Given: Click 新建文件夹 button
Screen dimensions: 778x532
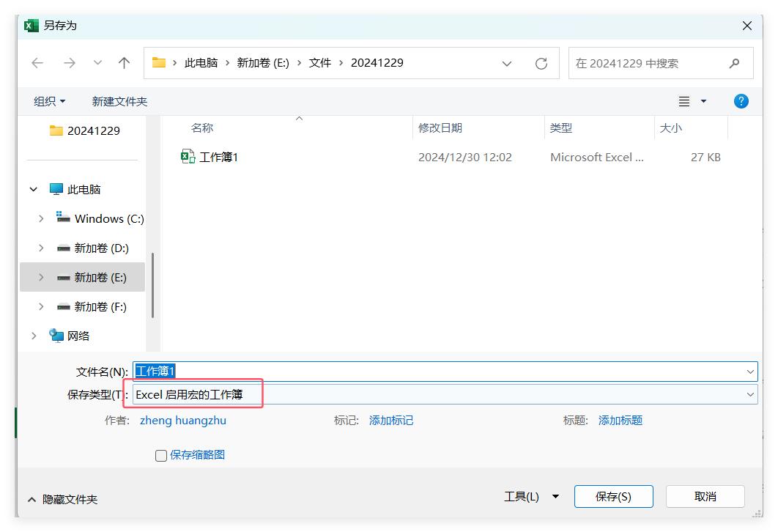Looking at the screenshot, I should (x=119, y=101).
